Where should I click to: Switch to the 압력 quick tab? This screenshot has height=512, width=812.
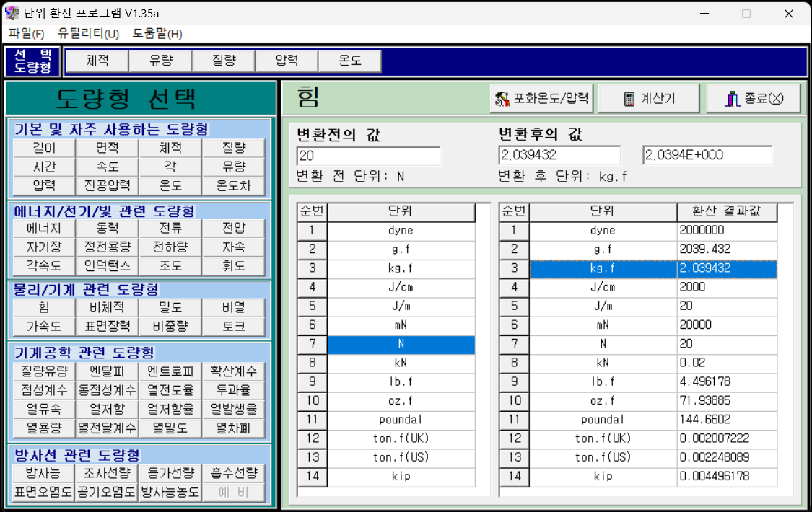pos(286,61)
